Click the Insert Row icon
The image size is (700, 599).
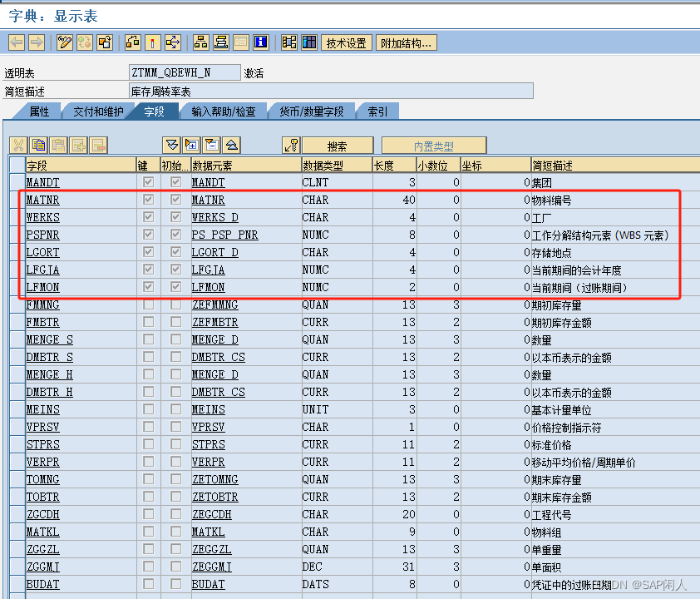pos(79,146)
